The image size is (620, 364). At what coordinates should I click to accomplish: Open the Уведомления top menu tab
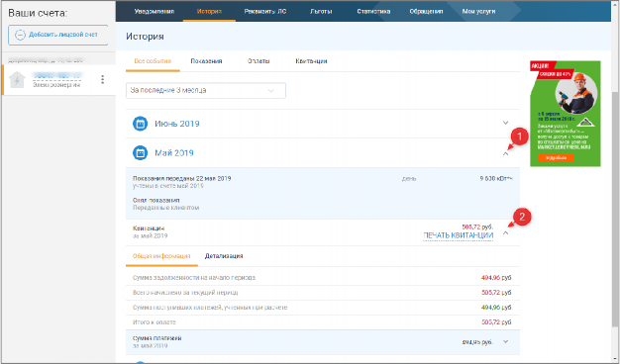tap(155, 12)
